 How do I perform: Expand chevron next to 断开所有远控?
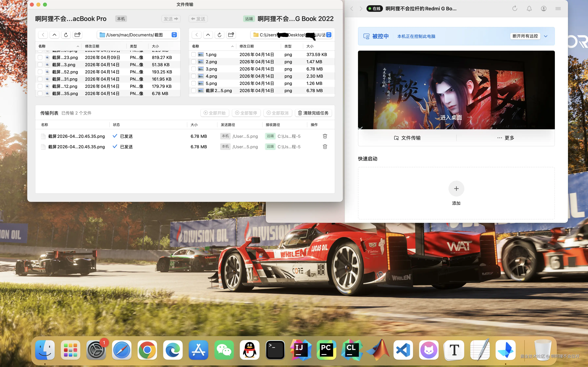pos(546,36)
